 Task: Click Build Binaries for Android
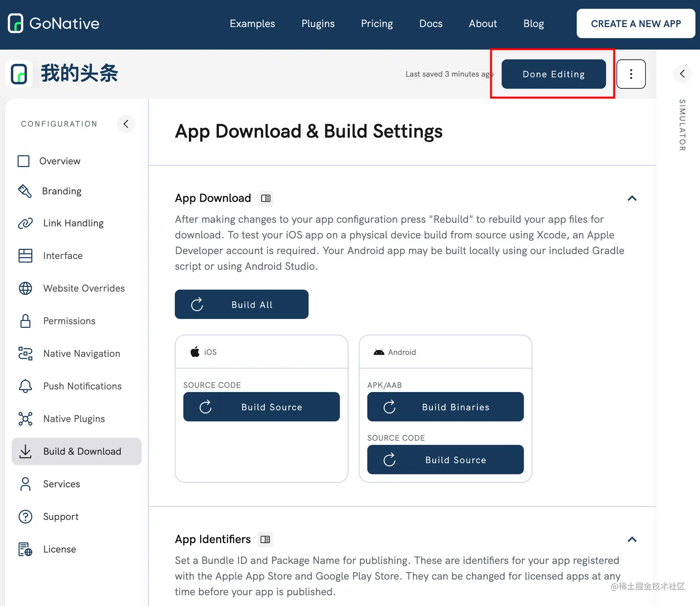point(445,407)
